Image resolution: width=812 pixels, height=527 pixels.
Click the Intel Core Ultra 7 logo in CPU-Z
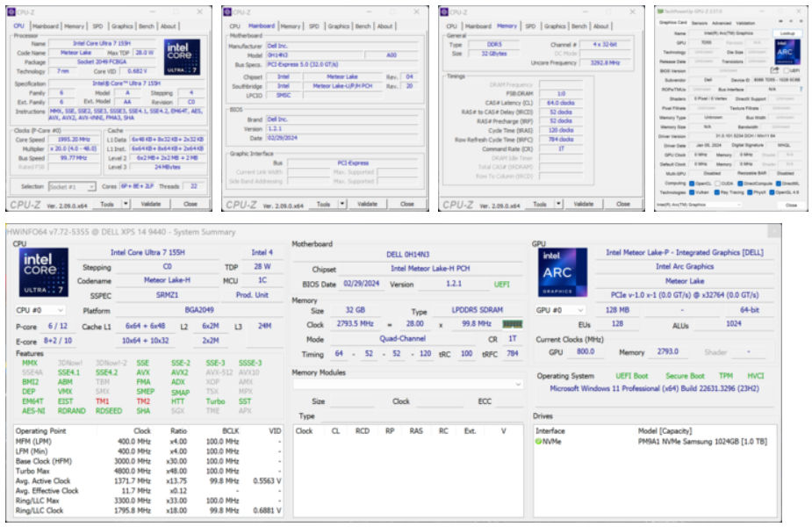click(x=183, y=56)
